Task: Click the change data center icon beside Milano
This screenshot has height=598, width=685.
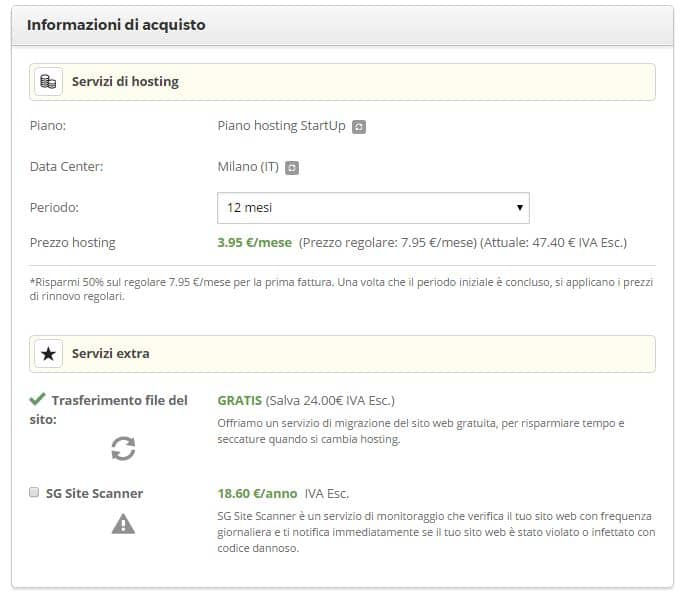Action: (x=292, y=168)
